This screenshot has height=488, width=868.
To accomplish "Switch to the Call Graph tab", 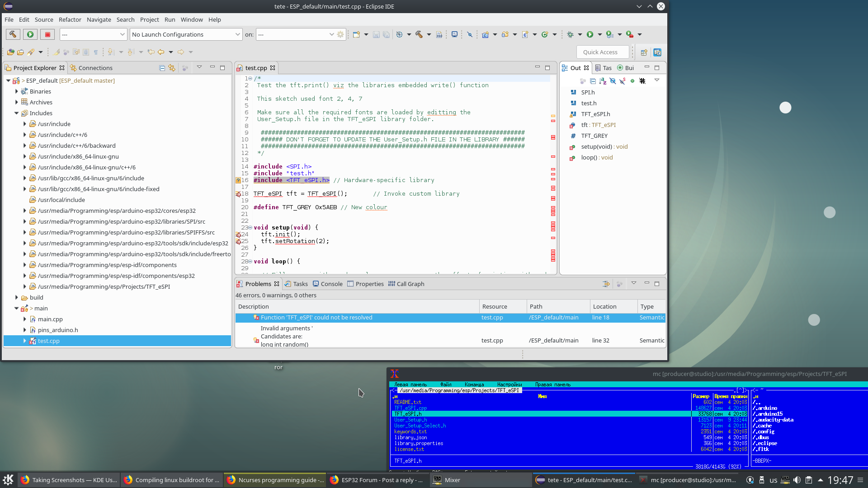I will pyautogui.click(x=406, y=284).
